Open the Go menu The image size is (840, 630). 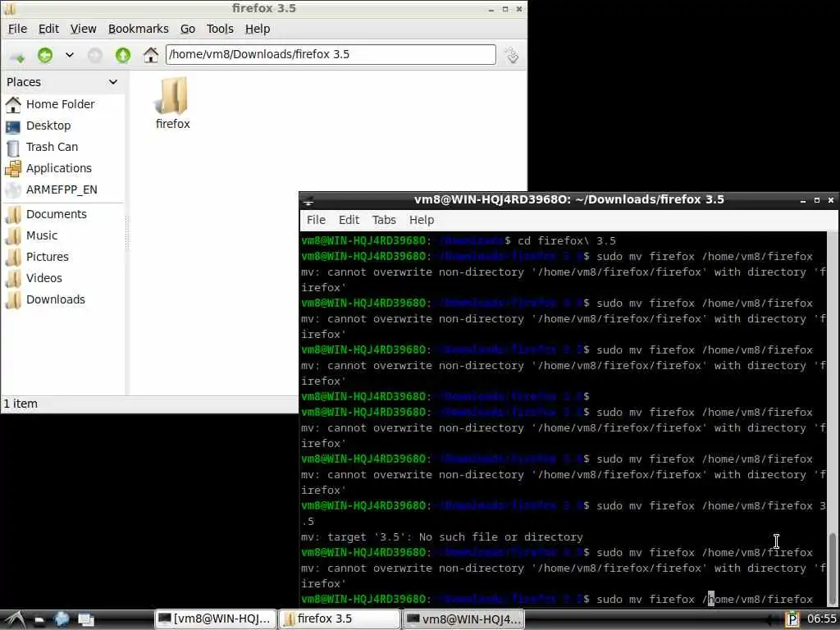tap(188, 29)
